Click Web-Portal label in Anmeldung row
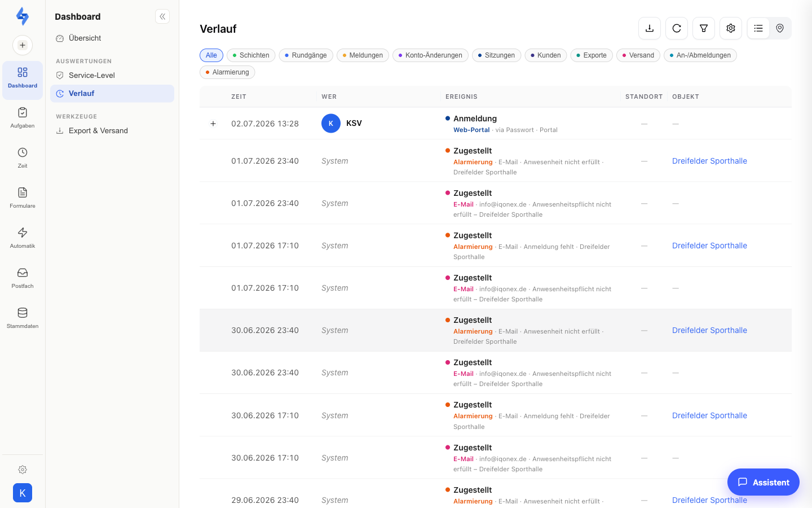 471,130
